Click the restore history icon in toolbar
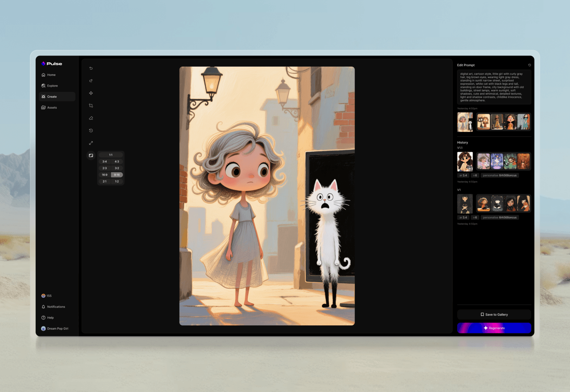Screen dimensions: 570x392 pos(91,130)
